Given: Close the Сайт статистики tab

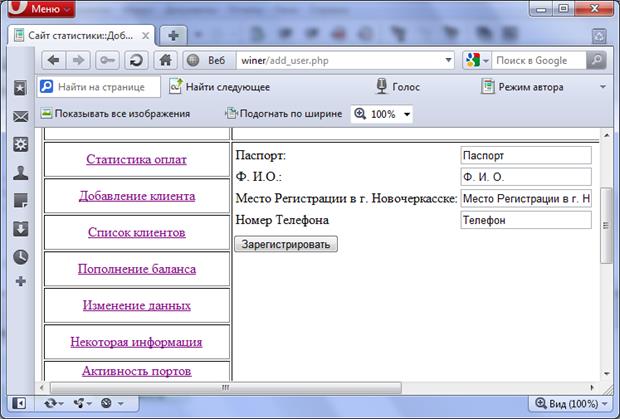Looking at the screenshot, I should pos(146,36).
